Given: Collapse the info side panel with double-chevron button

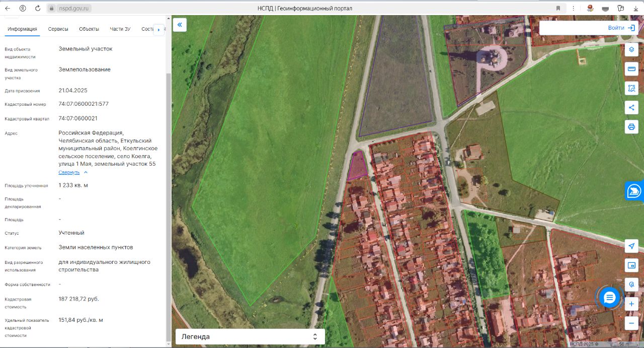Looking at the screenshot, I should [180, 25].
